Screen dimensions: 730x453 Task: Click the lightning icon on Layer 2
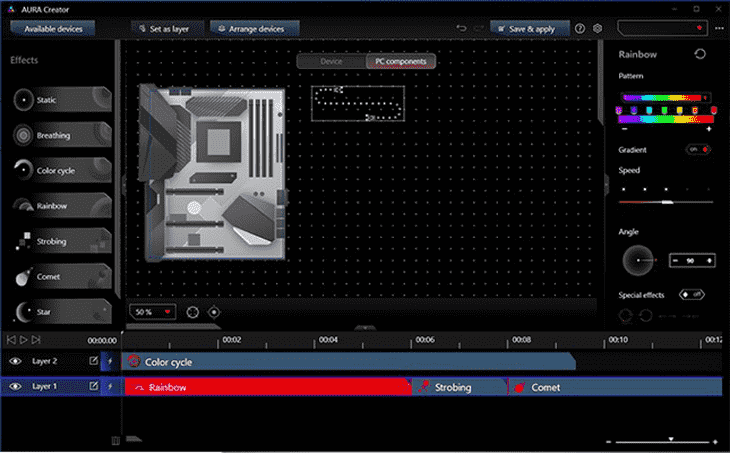(110, 361)
